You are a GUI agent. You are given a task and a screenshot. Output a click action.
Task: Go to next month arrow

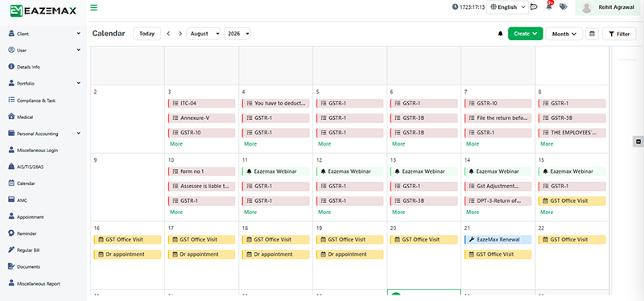click(180, 34)
